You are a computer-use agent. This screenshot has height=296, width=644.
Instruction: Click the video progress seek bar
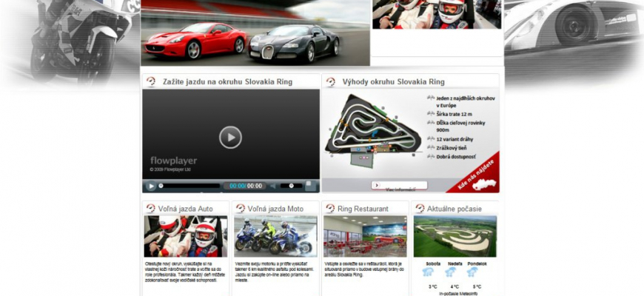pos(189,186)
